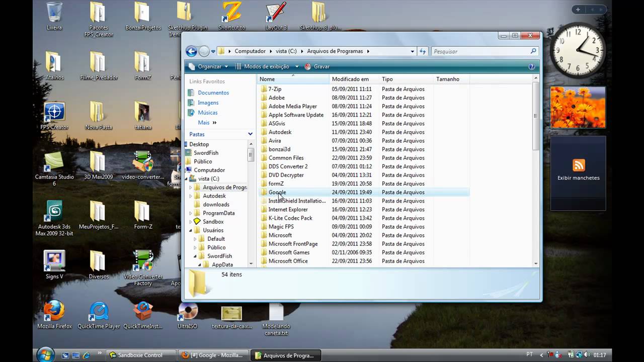Image resolution: width=644 pixels, height=362 pixels.
Task: Open the Organizar dropdown menu
Action: tap(209, 66)
